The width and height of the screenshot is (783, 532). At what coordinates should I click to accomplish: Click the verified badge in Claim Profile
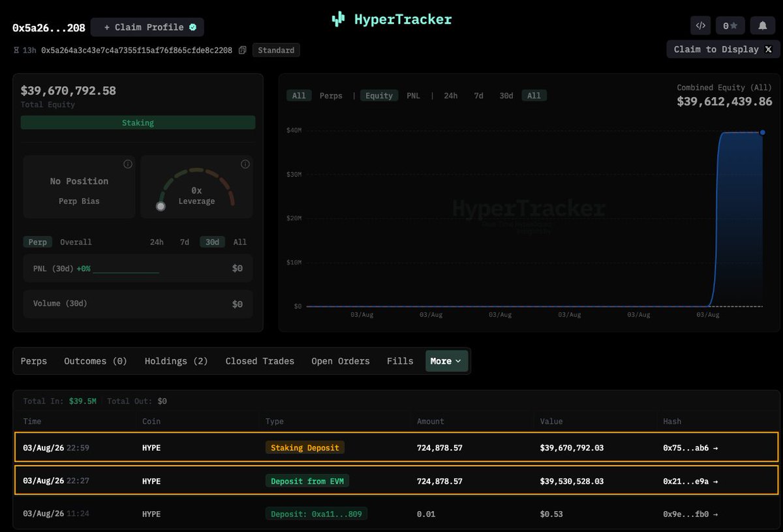[192, 27]
